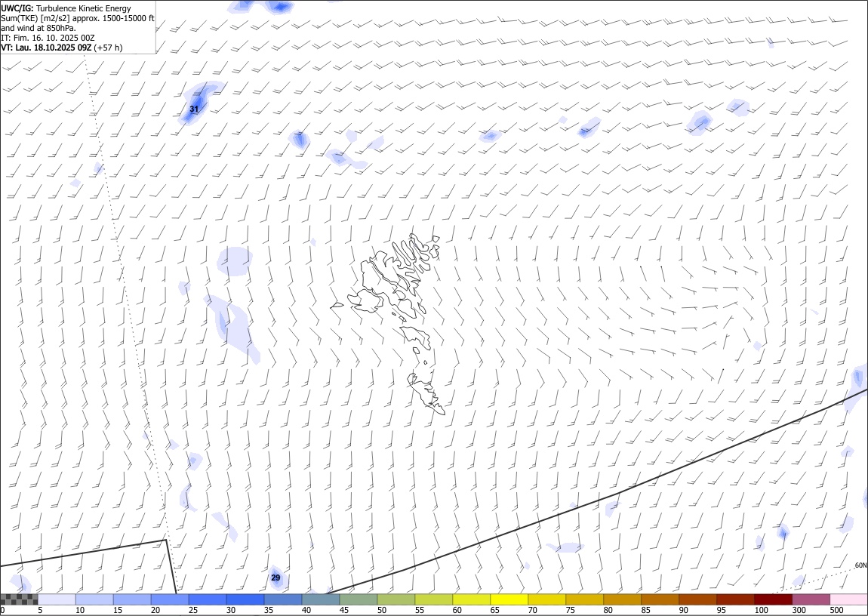Select the 60N latitude label
868x616 pixels.
(x=860, y=565)
